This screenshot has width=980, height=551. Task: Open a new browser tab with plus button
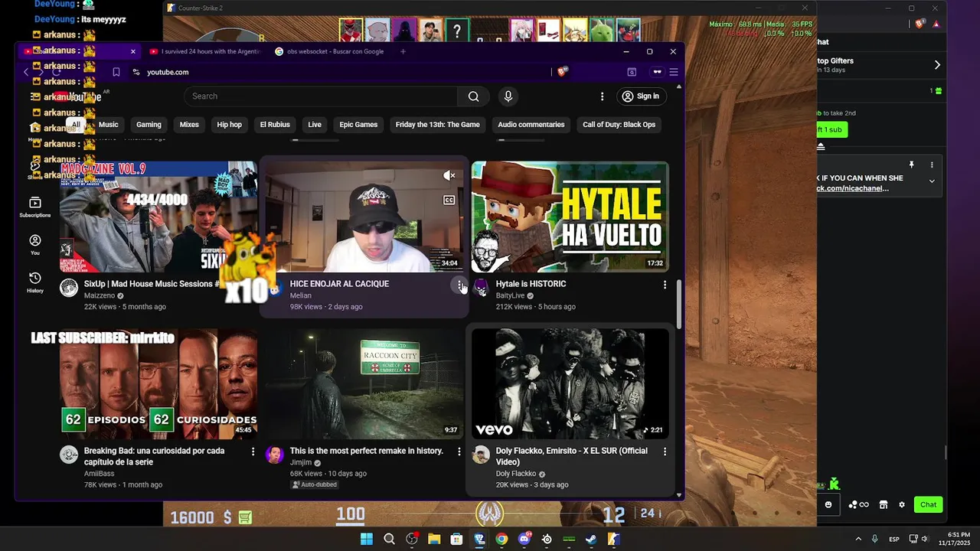403,51
